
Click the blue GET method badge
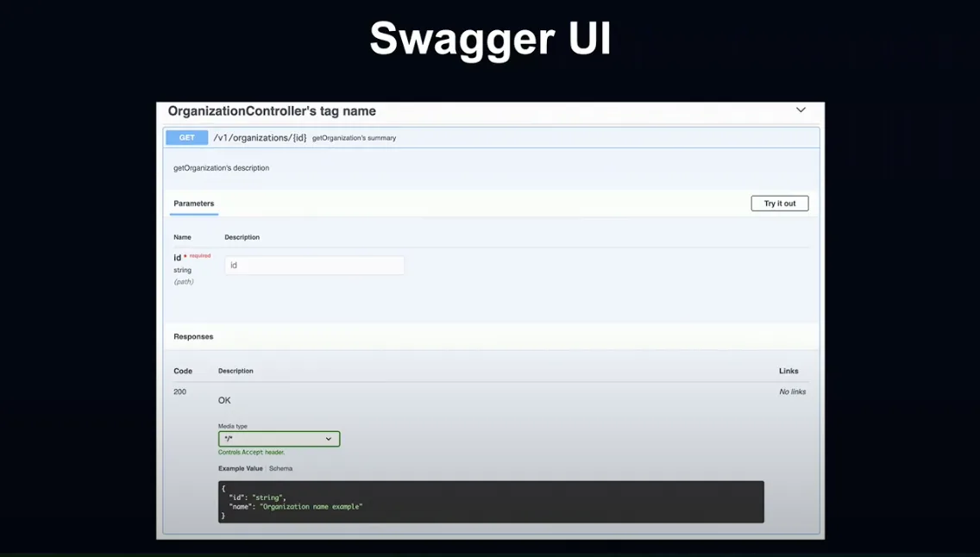[187, 137]
